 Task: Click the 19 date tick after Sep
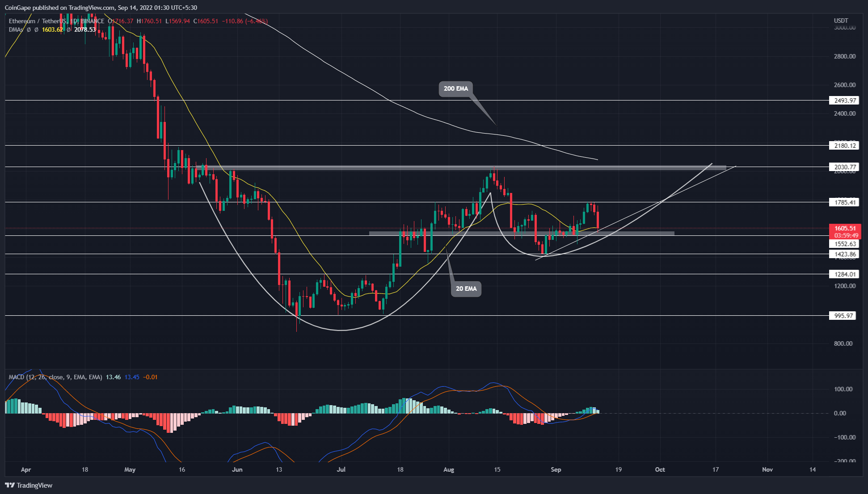pos(618,469)
